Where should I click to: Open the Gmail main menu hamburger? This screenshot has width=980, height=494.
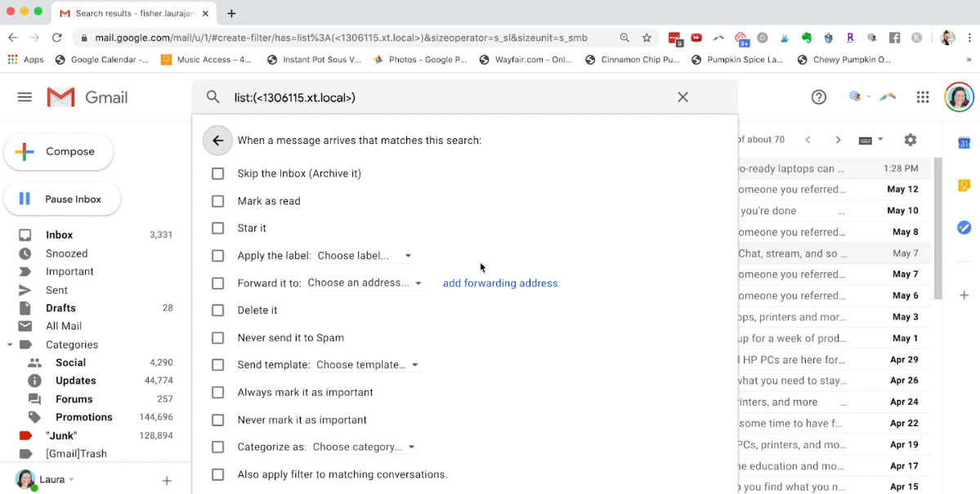pyautogui.click(x=25, y=97)
